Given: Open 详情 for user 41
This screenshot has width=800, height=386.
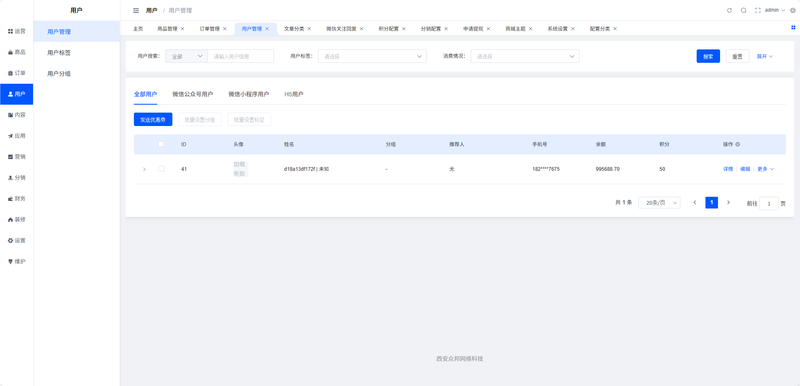Looking at the screenshot, I should pyautogui.click(x=728, y=169).
